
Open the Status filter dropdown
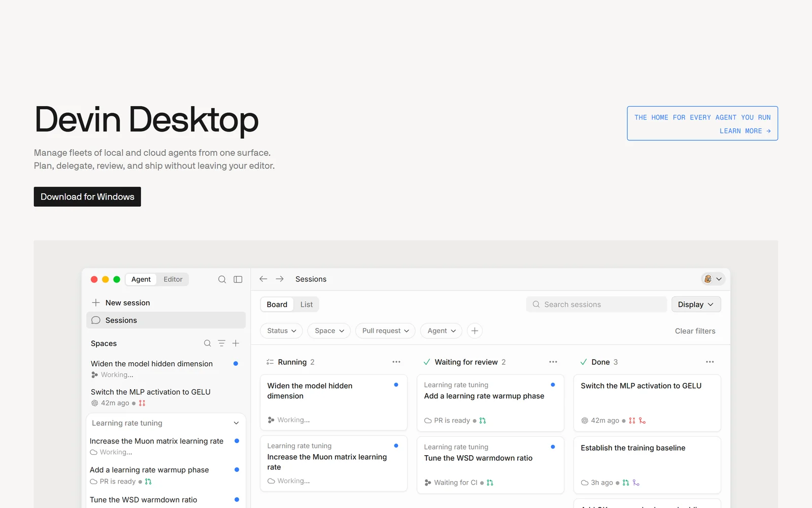(x=282, y=331)
